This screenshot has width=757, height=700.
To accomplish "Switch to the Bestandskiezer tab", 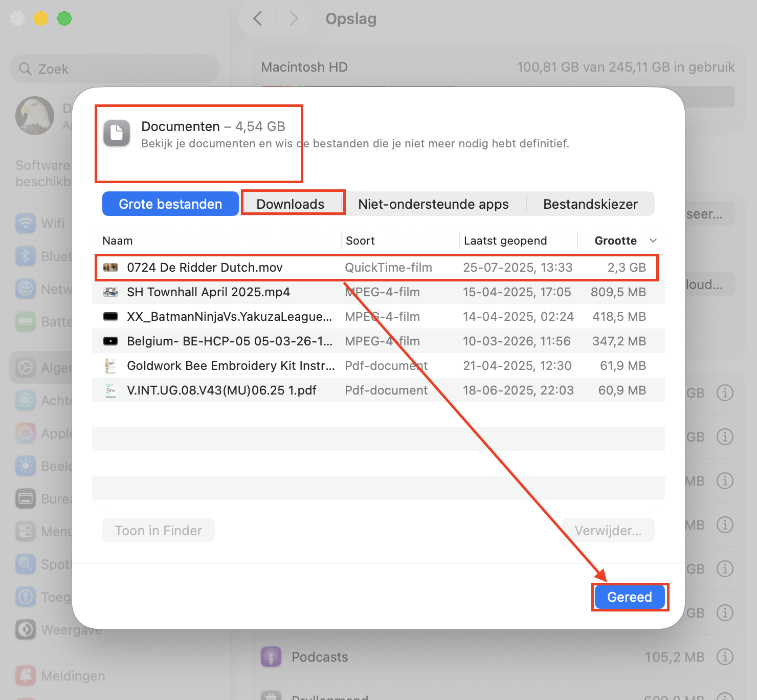I will coord(591,204).
